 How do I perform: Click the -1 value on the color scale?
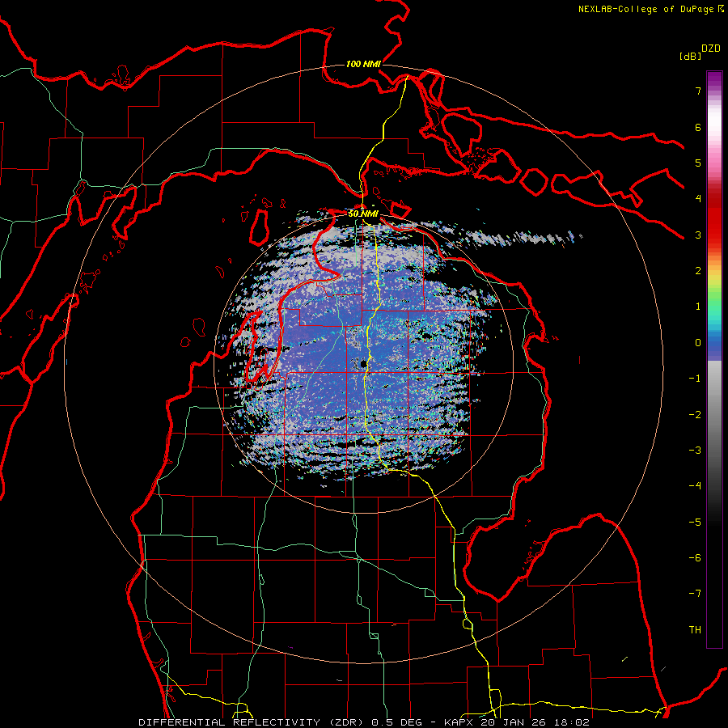click(x=695, y=379)
